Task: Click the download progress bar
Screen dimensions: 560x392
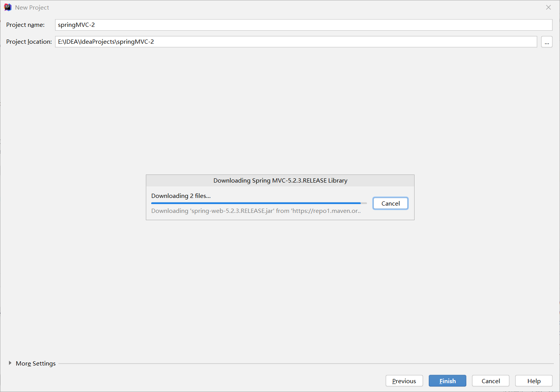Action: [x=259, y=203]
